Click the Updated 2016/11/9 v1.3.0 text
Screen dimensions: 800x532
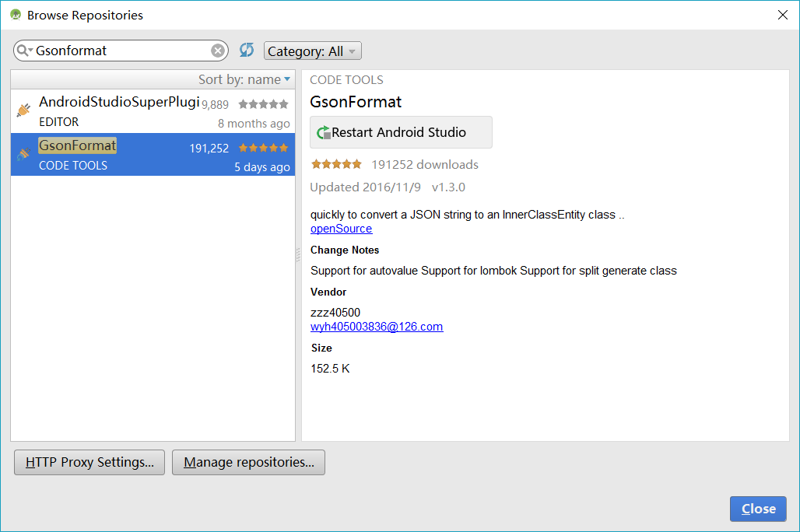click(x=388, y=187)
